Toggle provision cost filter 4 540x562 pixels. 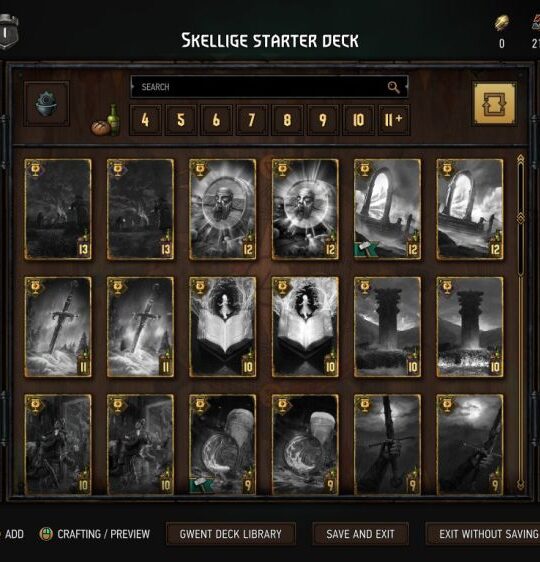point(145,120)
